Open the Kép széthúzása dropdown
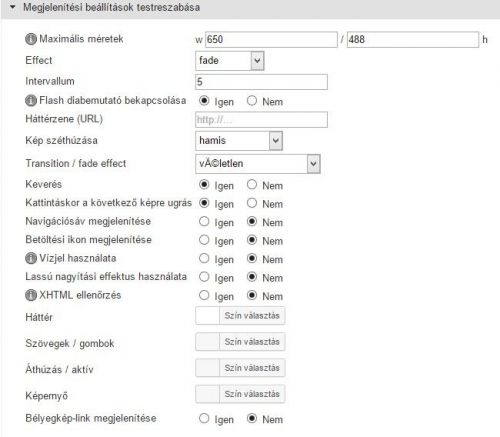 click(239, 141)
